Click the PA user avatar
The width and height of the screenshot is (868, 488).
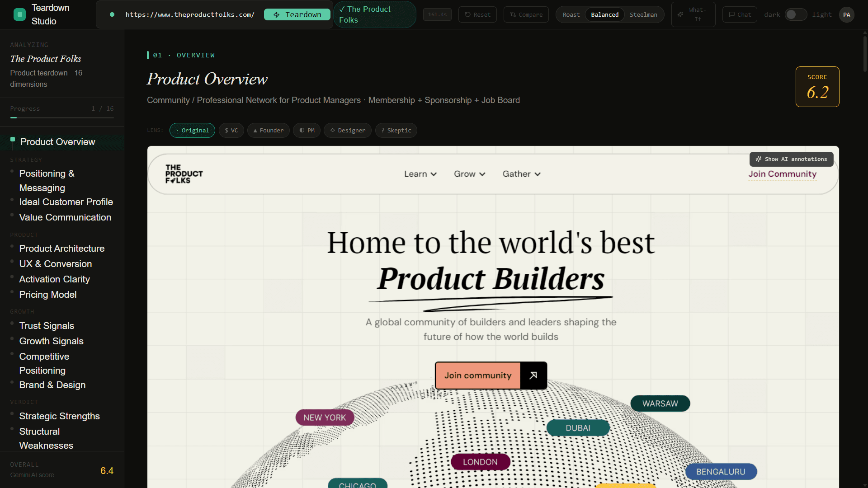846,14
